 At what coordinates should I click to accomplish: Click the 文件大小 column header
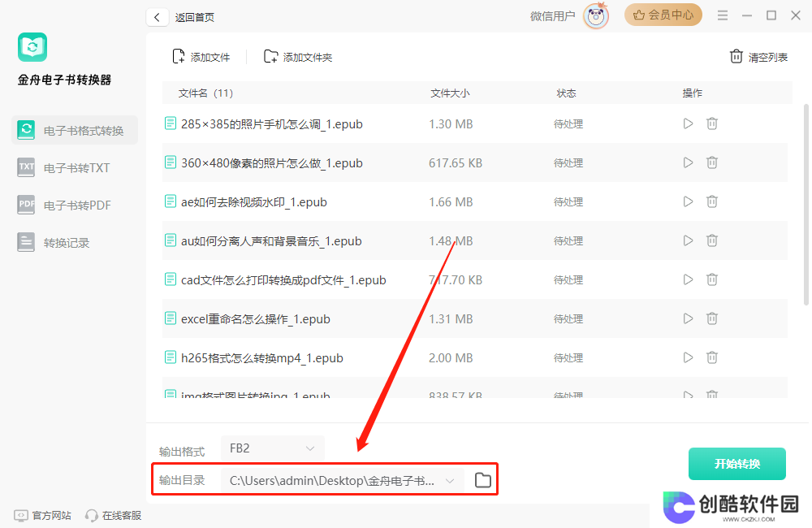450,93
